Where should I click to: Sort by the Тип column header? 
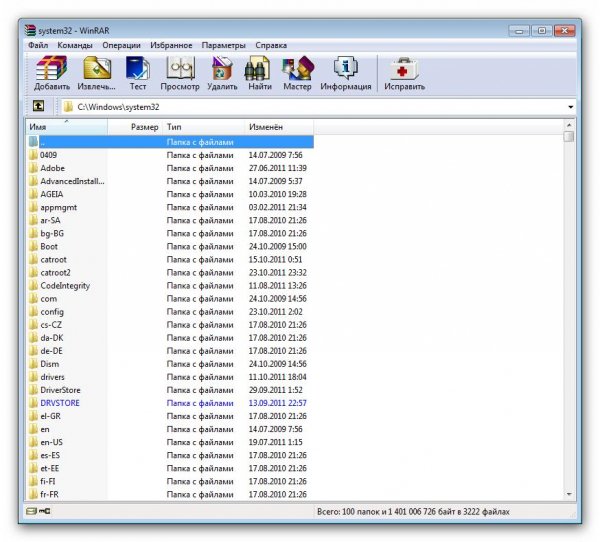(204, 127)
